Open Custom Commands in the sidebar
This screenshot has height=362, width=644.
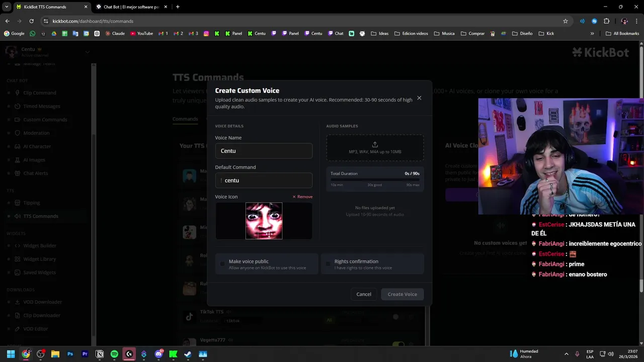point(45,120)
